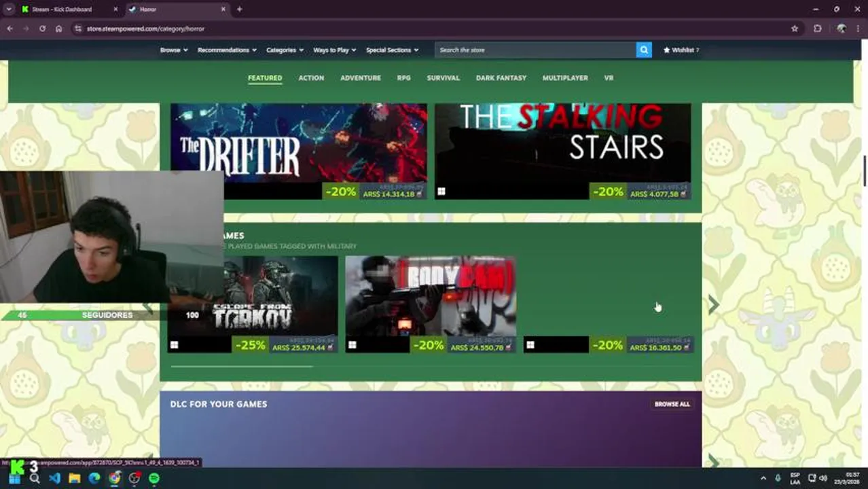Screen dimensions: 868x489
Task: Reload the page with the refresh icon
Action: point(42,29)
